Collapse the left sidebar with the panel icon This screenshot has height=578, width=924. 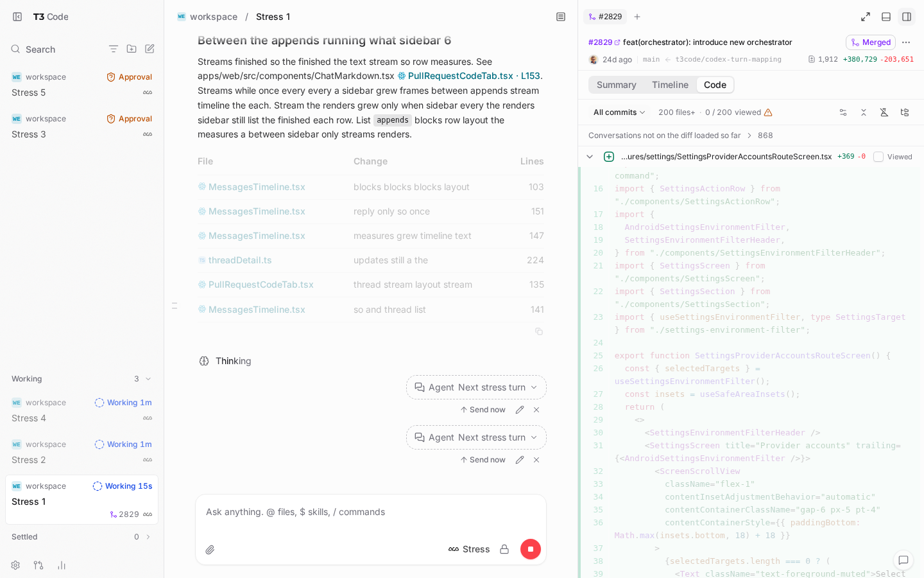(17, 17)
